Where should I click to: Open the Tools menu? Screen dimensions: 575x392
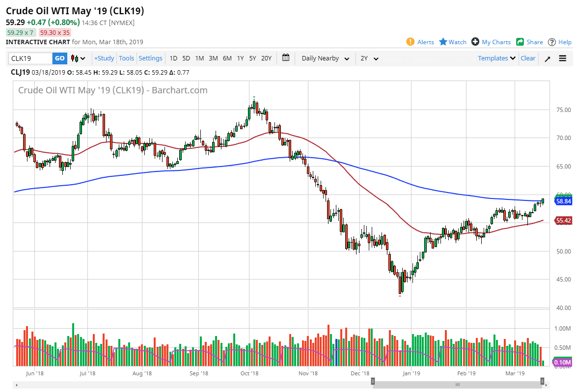(126, 58)
